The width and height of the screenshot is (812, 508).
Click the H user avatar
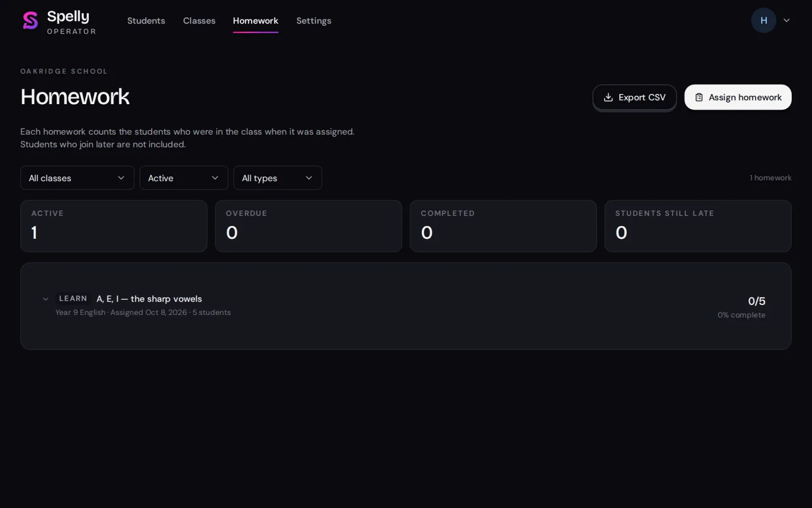(763, 20)
